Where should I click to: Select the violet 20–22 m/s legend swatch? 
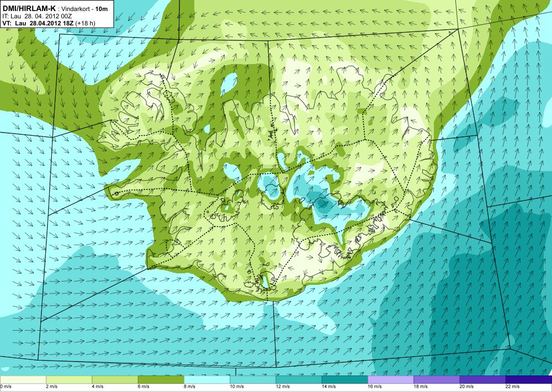pos(482,380)
